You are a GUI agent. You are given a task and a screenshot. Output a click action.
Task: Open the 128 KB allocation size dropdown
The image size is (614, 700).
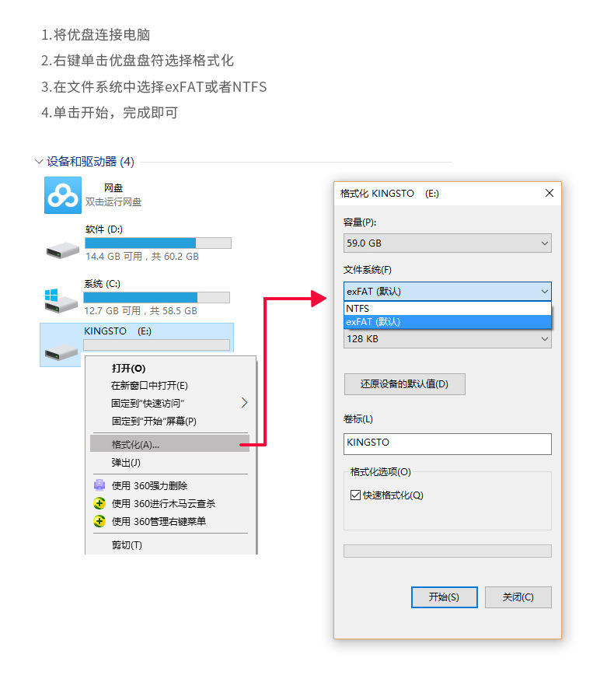[448, 339]
